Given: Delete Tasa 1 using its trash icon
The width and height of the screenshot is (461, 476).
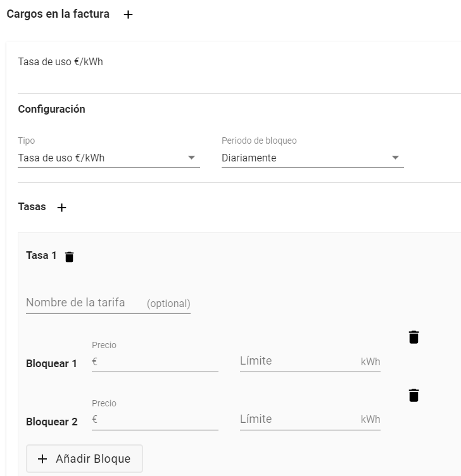Looking at the screenshot, I should coord(69,256).
